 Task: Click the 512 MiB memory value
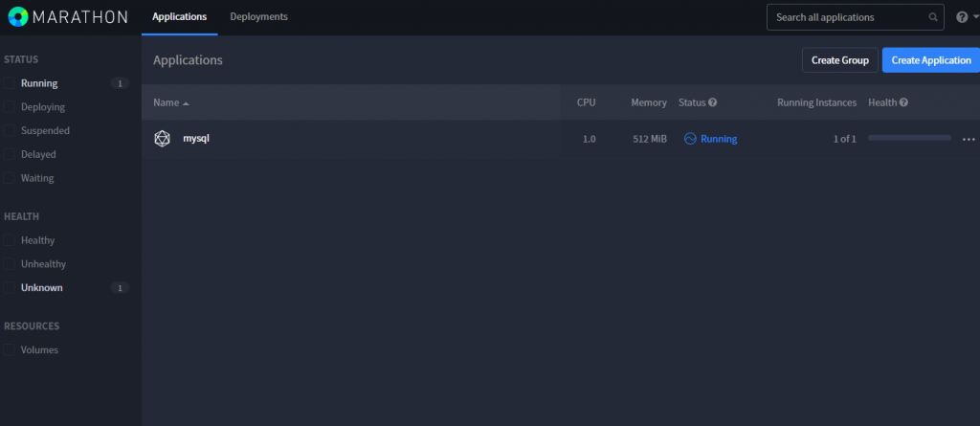click(x=650, y=139)
